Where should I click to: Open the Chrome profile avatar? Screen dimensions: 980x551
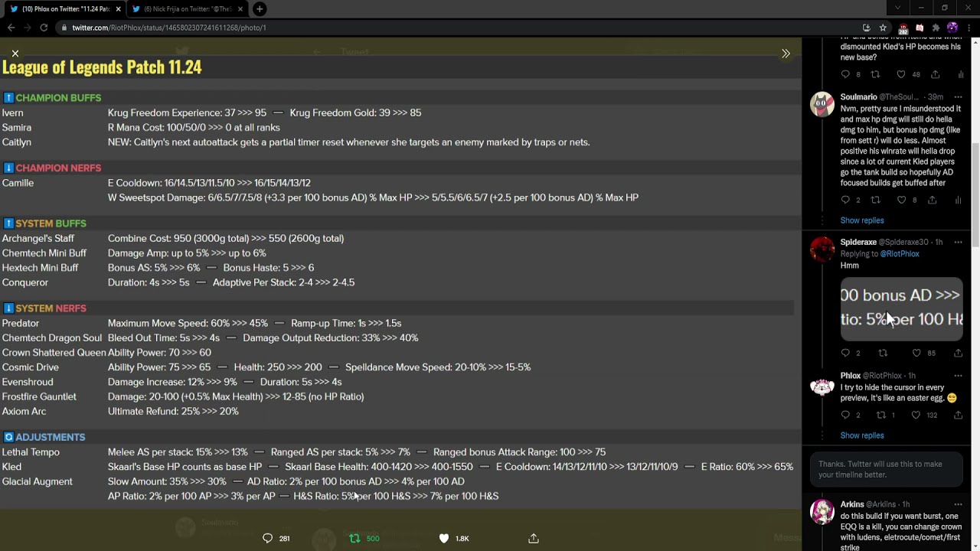(x=952, y=28)
